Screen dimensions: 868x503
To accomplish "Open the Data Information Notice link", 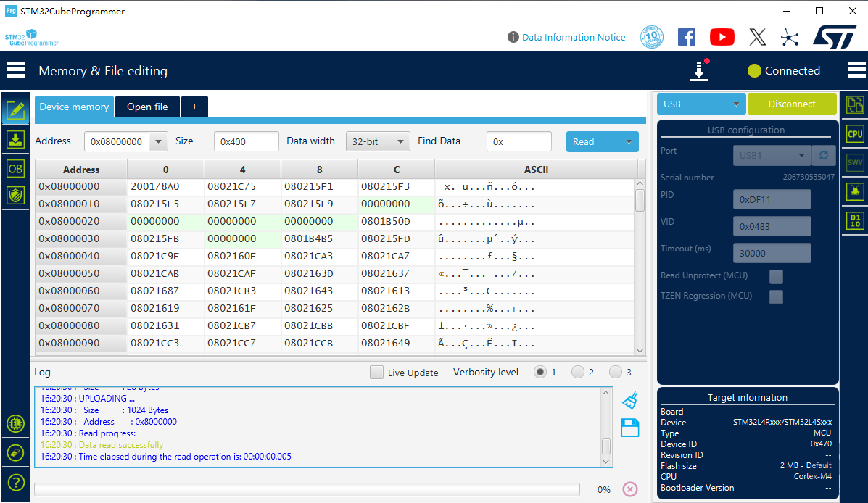I will point(573,37).
